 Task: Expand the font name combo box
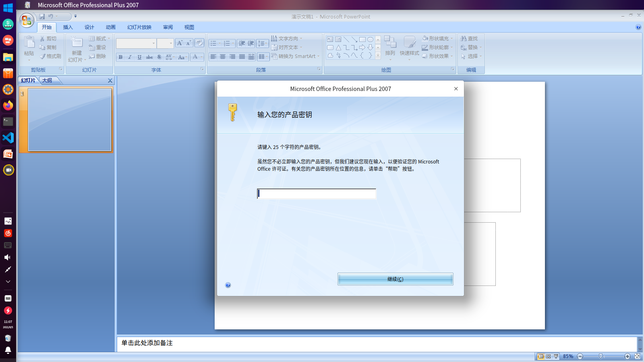point(153,43)
